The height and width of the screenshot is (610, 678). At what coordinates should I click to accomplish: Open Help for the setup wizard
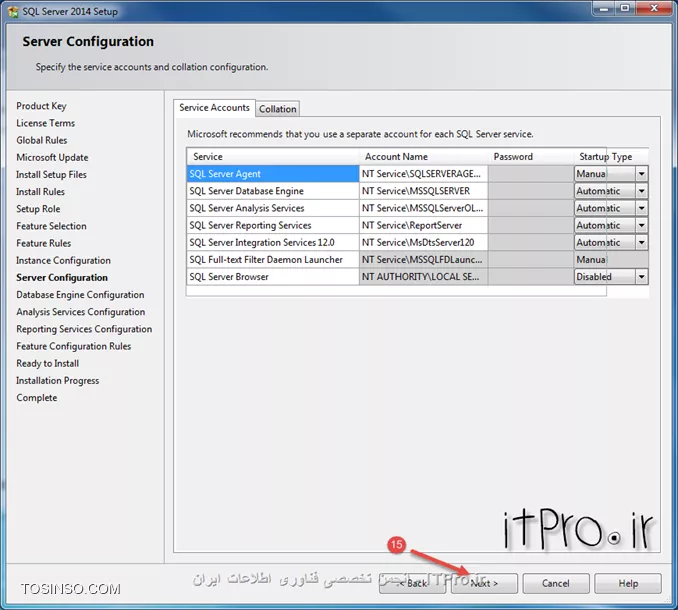tap(628, 584)
